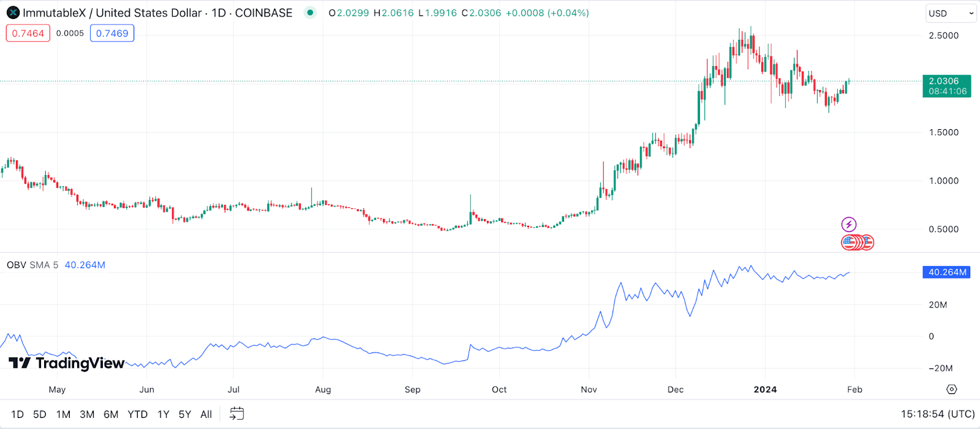Viewport: 980px width, 429px height.
Task: Open the go-to-date calendar icon
Action: click(236, 414)
